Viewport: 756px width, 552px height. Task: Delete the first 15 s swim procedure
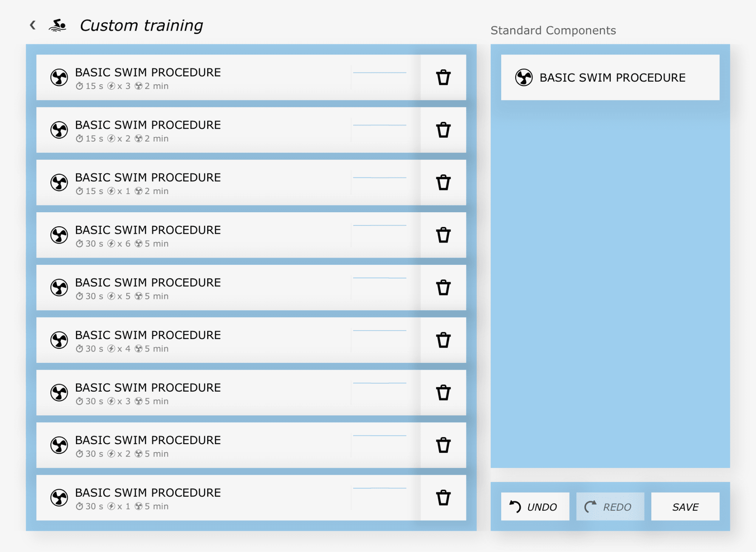pos(443,78)
